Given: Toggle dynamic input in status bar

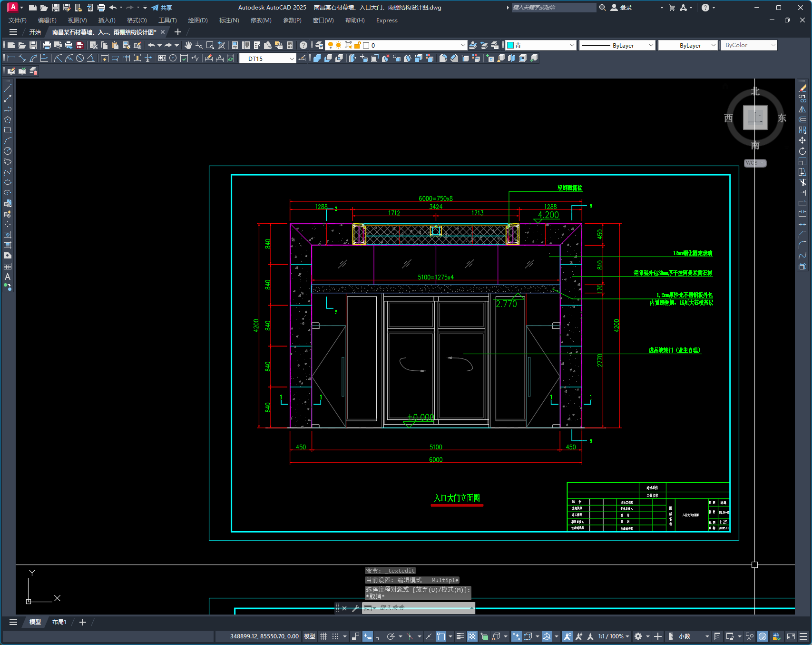Looking at the screenshot, I should [367, 636].
